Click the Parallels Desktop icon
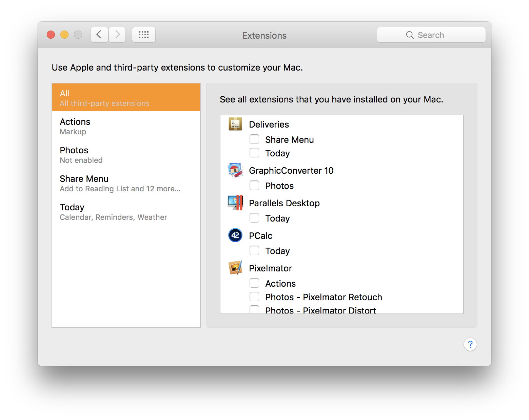 235,203
